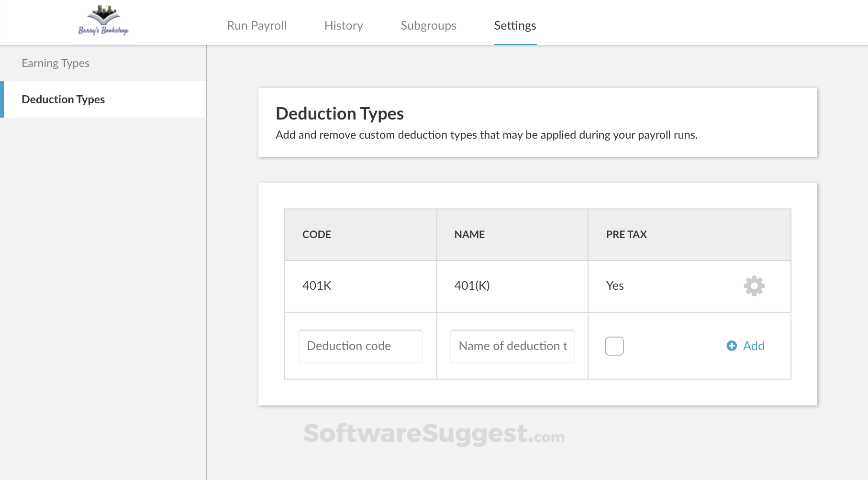
Task: Select the 401K code cell
Action: click(x=317, y=286)
